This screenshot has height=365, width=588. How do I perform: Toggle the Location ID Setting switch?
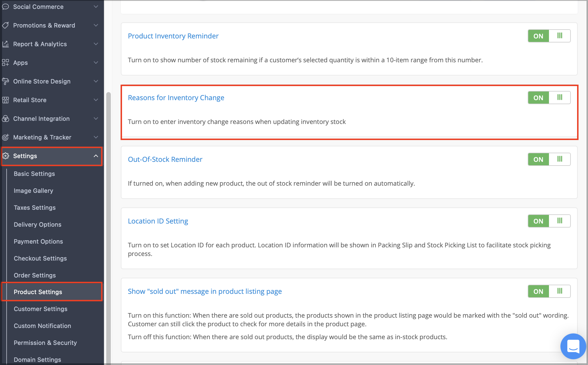549,221
